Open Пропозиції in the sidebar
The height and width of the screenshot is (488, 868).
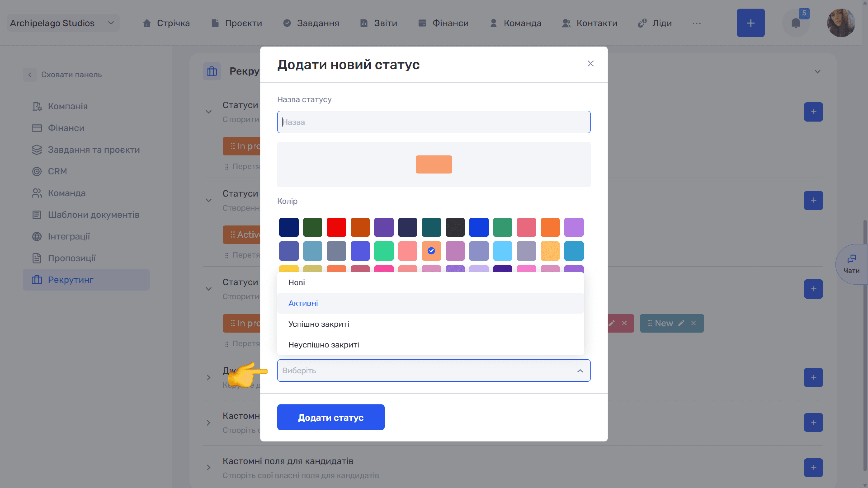(86, 258)
